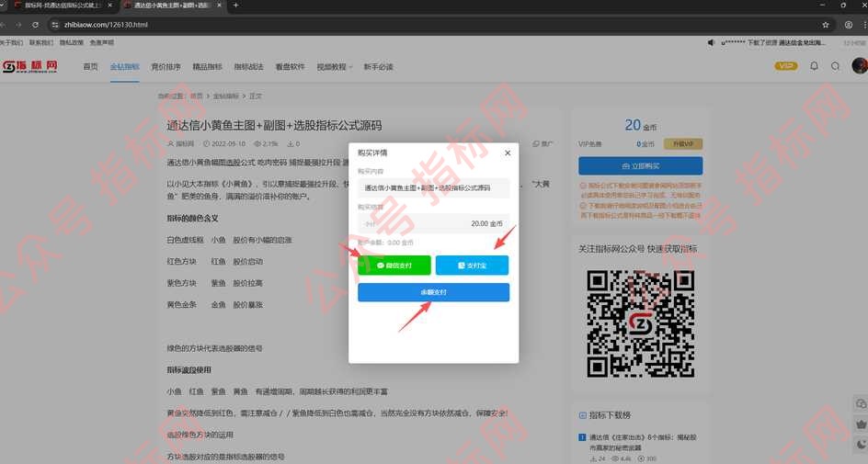Toggle dark mode moon icon on sidebar

point(861,445)
